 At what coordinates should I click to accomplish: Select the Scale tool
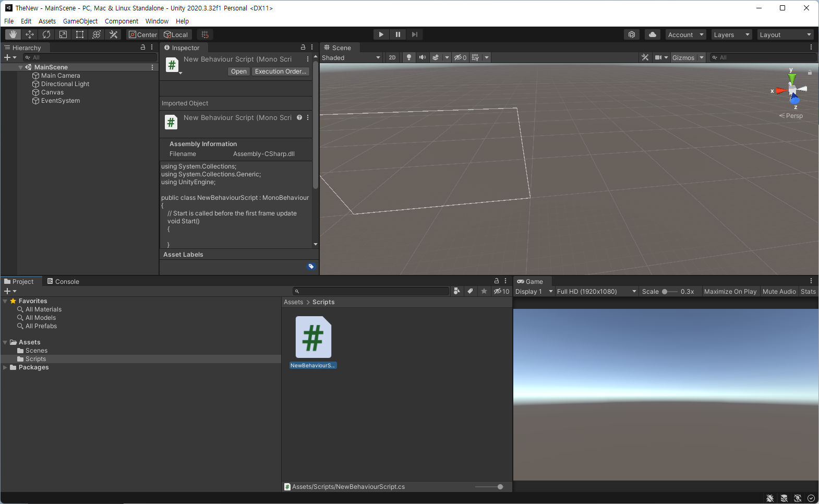tap(63, 34)
